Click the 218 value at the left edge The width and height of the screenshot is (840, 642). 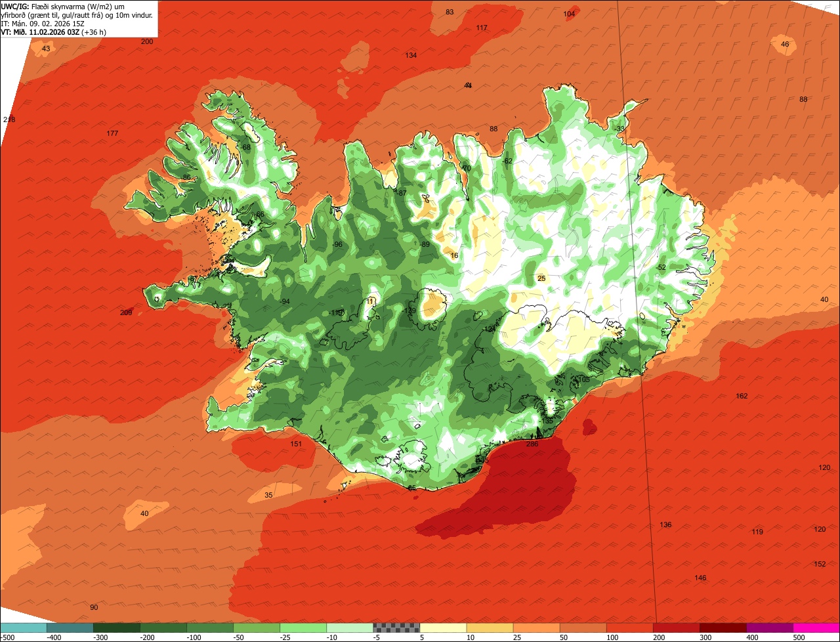click(x=9, y=119)
